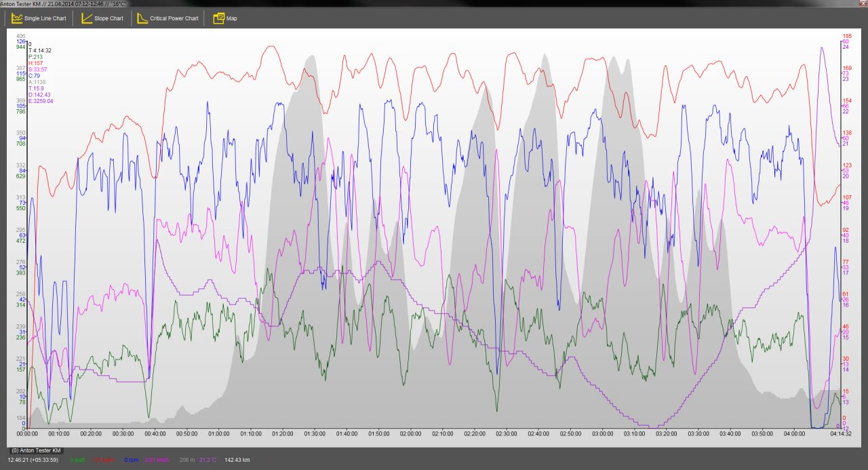Click the red bpm readout in status bar
This screenshot has width=868, height=470.
click(103, 461)
